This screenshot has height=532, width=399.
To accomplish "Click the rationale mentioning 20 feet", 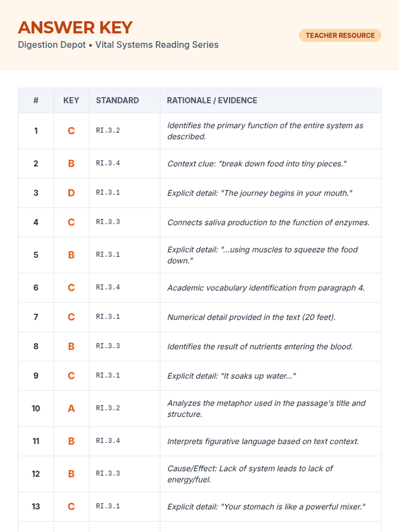I will tap(251, 317).
